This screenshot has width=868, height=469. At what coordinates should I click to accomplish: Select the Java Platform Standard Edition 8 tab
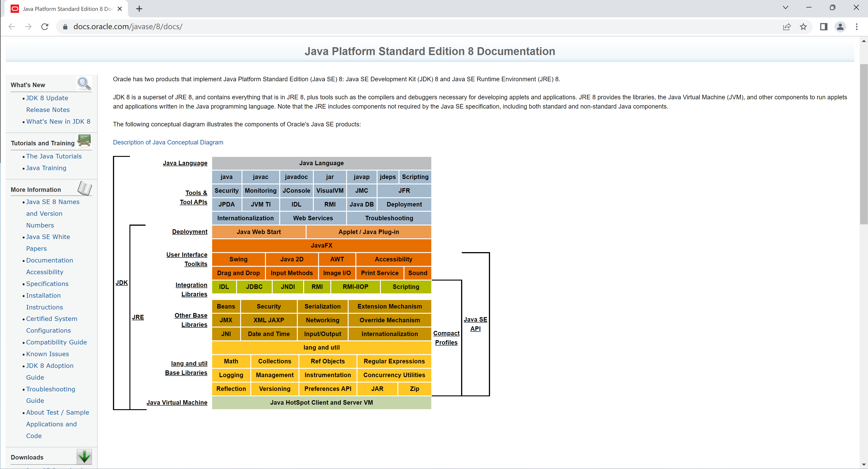pyautogui.click(x=66, y=9)
